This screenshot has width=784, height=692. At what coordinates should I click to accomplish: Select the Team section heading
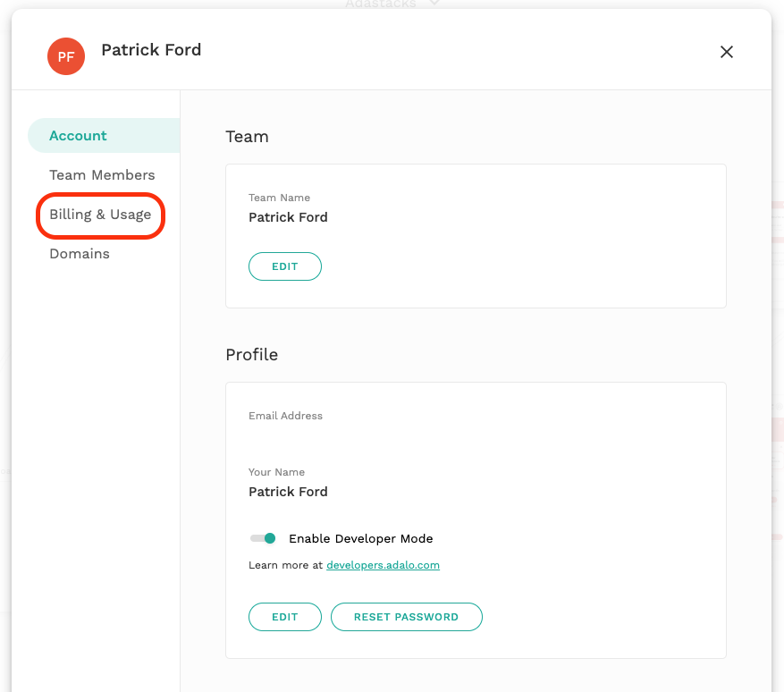coord(247,137)
